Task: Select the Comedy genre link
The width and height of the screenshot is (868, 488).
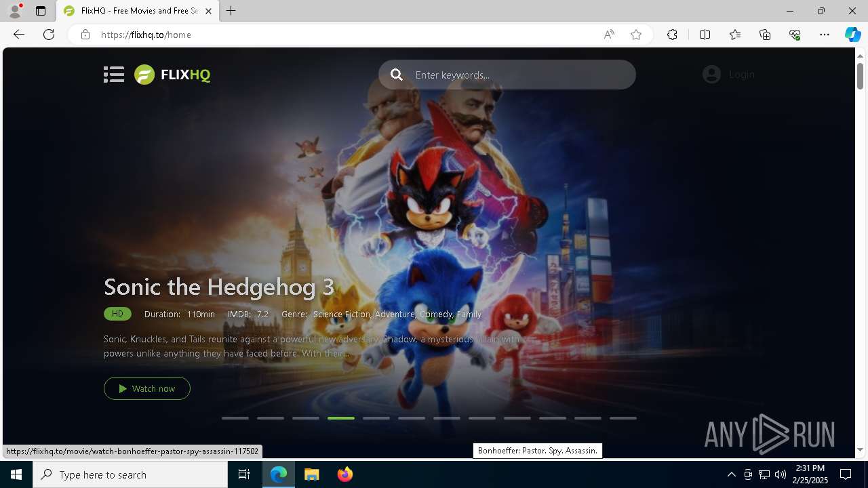Action: point(436,314)
